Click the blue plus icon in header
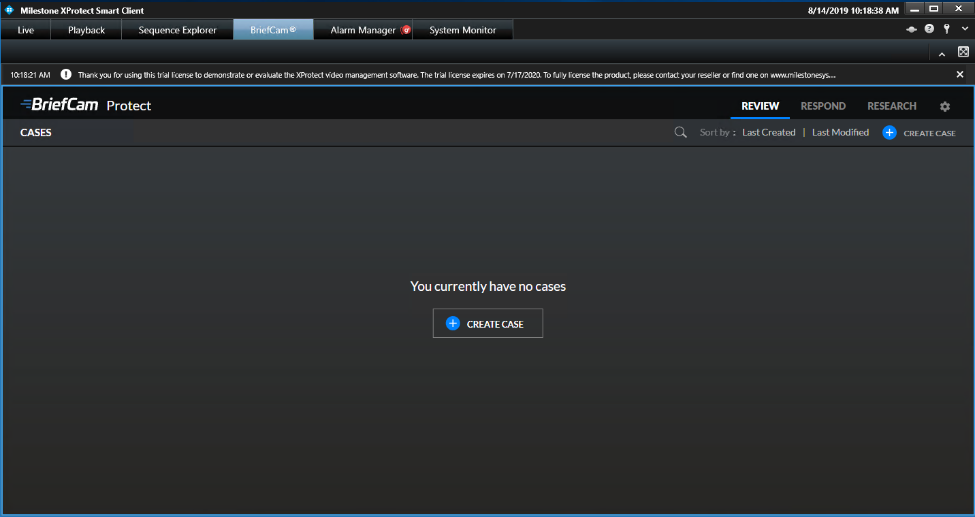The height and width of the screenshot is (517, 975). coord(889,133)
